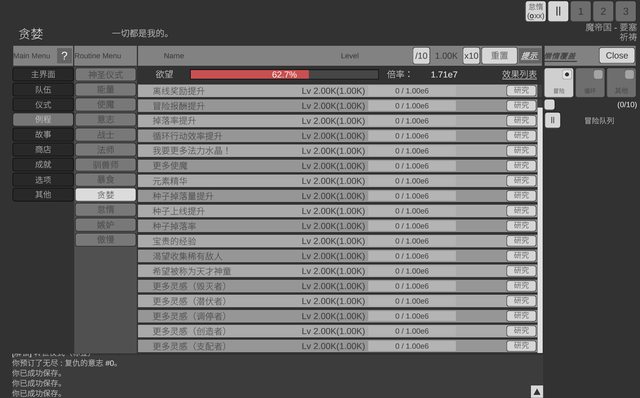Select speed preset 1
Viewport: 640px width, 398px height.
(580, 11)
